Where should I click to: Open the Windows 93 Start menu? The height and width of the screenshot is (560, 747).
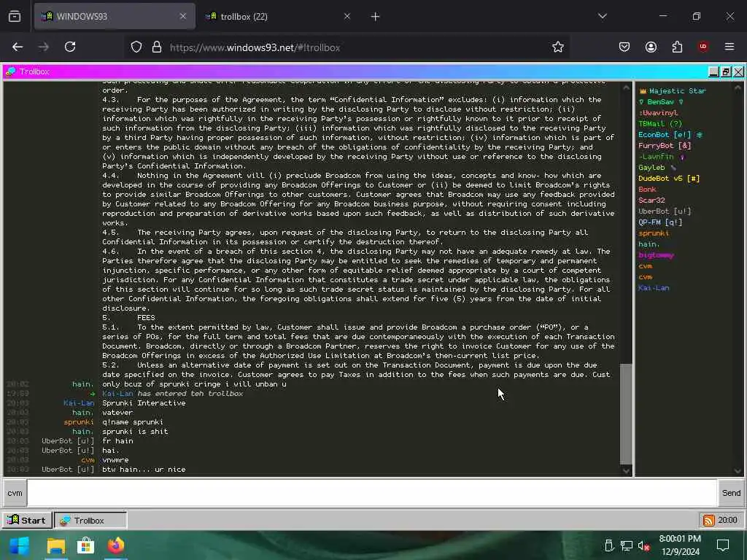click(x=27, y=520)
